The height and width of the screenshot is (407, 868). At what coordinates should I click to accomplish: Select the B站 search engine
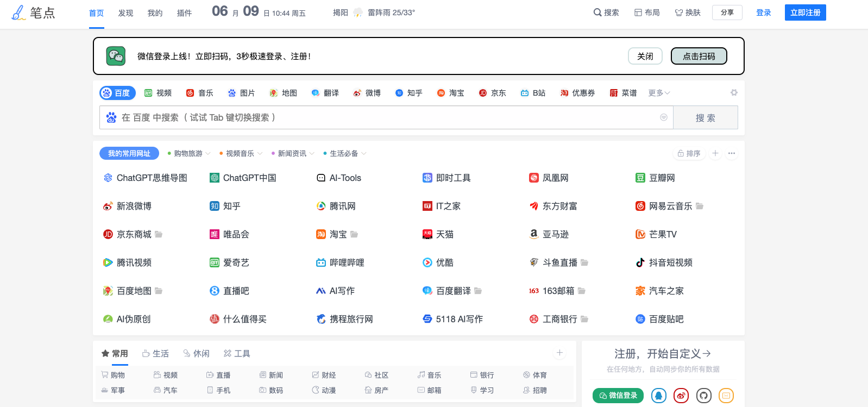pyautogui.click(x=533, y=93)
